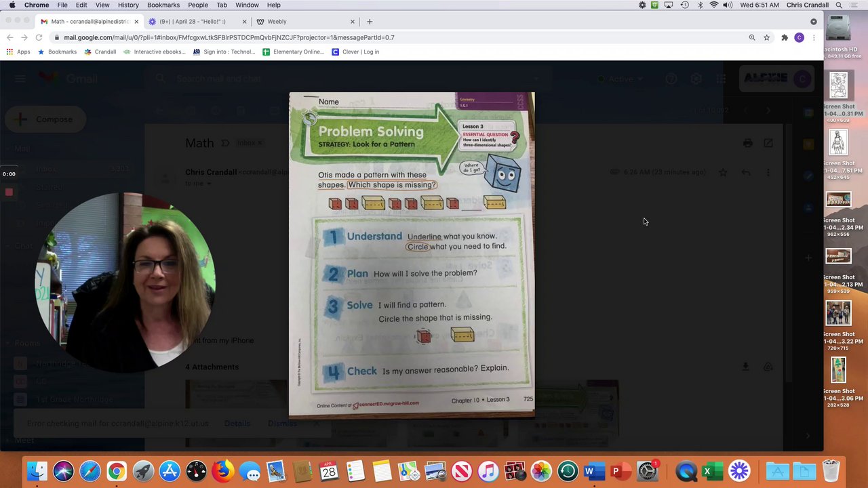868x488 pixels.
Task: Go back using Chrome's back arrow
Action: [x=9, y=37]
